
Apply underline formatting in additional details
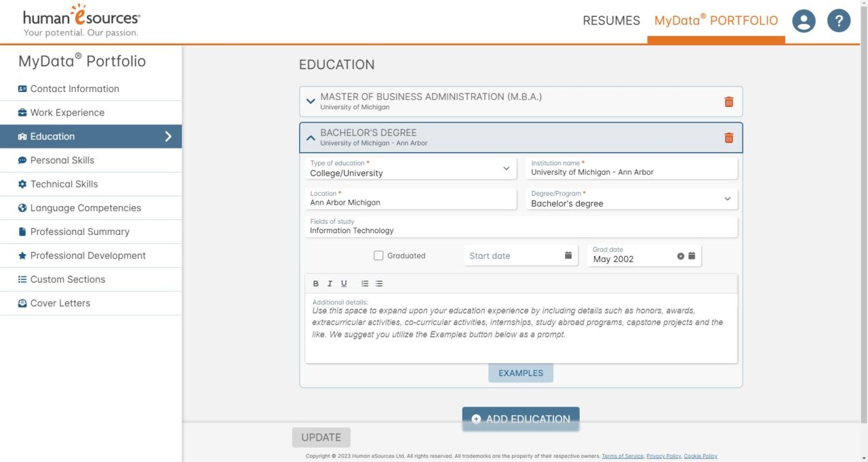point(344,283)
